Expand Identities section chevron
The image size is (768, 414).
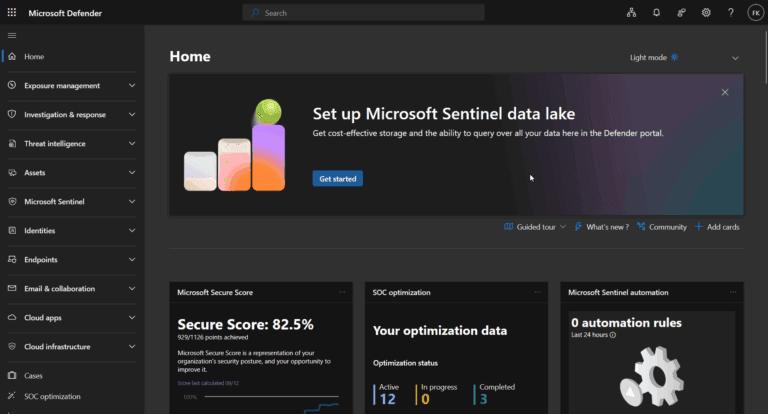coord(132,230)
